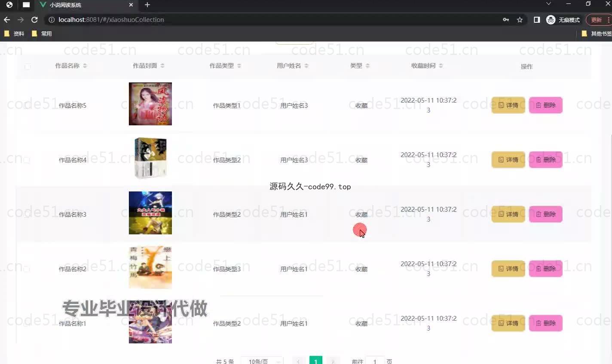Open the 常用 bookmark folder

tap(42, 33)
